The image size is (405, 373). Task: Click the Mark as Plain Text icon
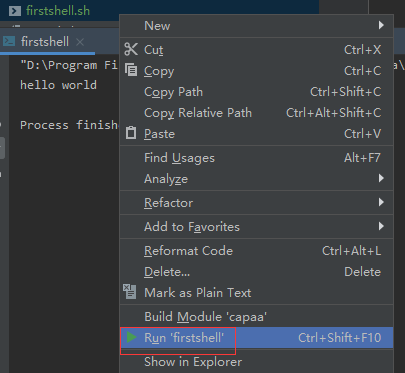130,292
